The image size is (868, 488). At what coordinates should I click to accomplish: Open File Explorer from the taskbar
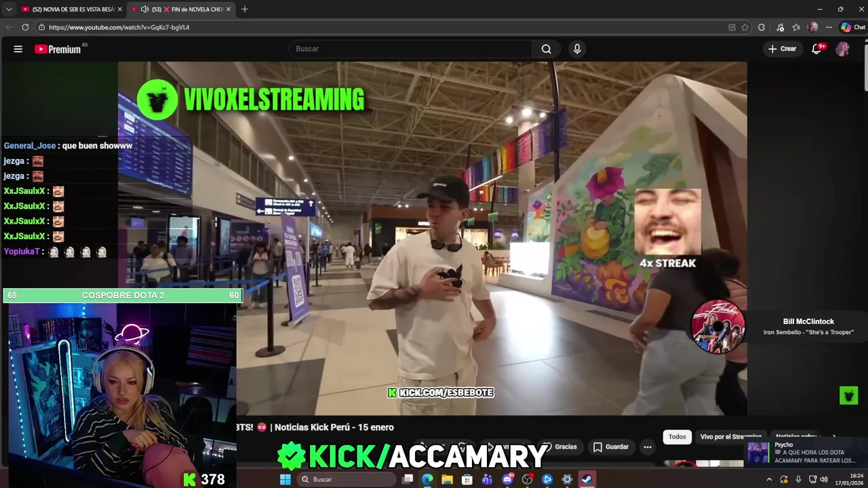click(447, 479)
